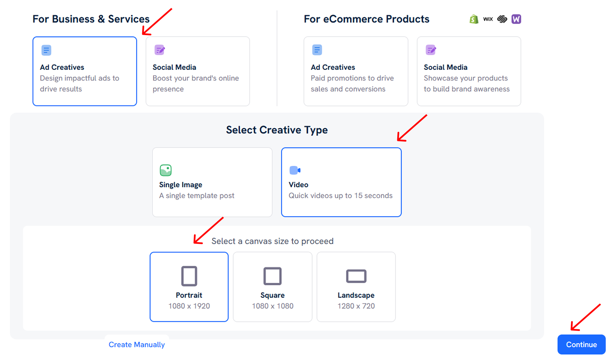The image size is (610, 364).
Task: Click the Portrait frame icon
Action: click(x=189, y=276)
